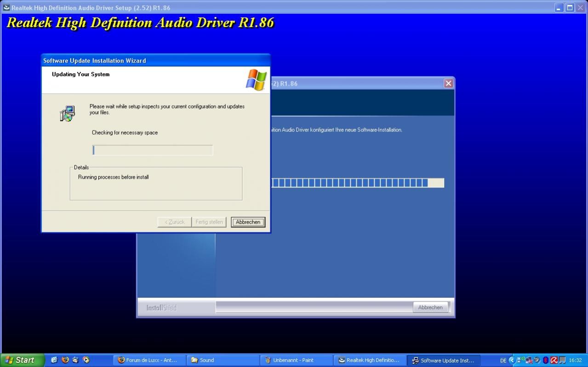Screen dimensions: 588x367
Task: Click the InstallShield blue progress bar
Action: pos(357,183)
